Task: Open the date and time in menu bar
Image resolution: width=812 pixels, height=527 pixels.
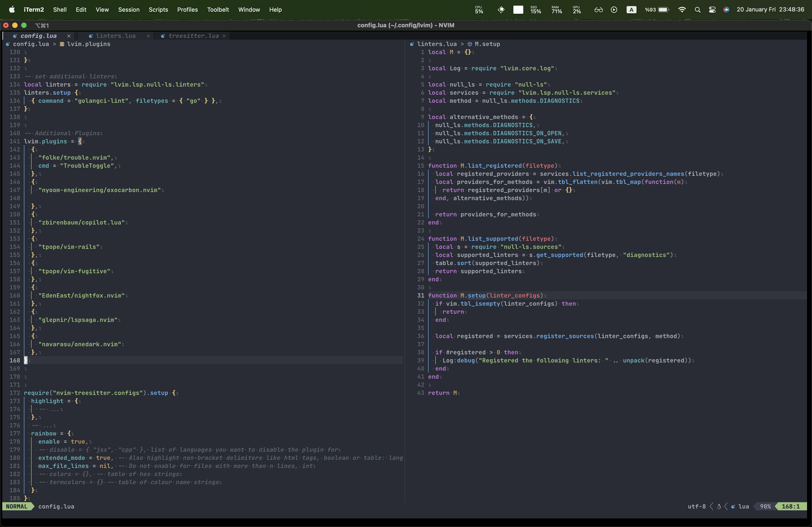Action: [770, 9]
